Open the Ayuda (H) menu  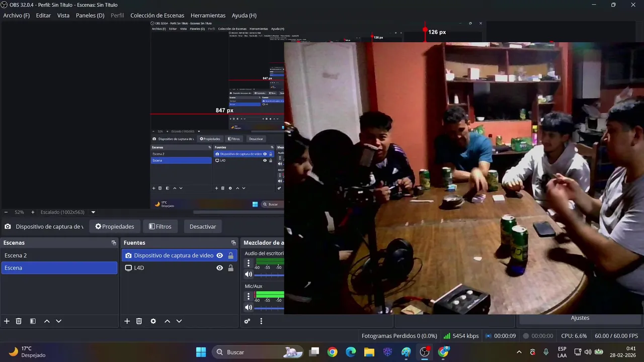(x=244, y=16)
